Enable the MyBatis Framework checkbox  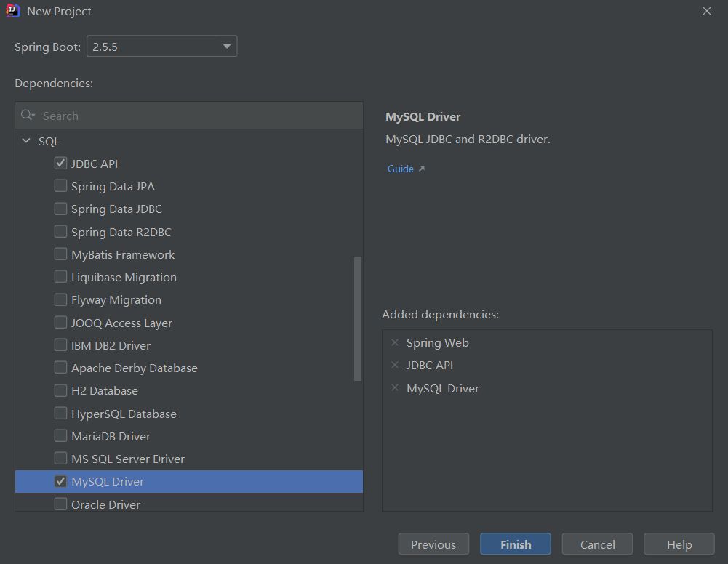(60, 254)
